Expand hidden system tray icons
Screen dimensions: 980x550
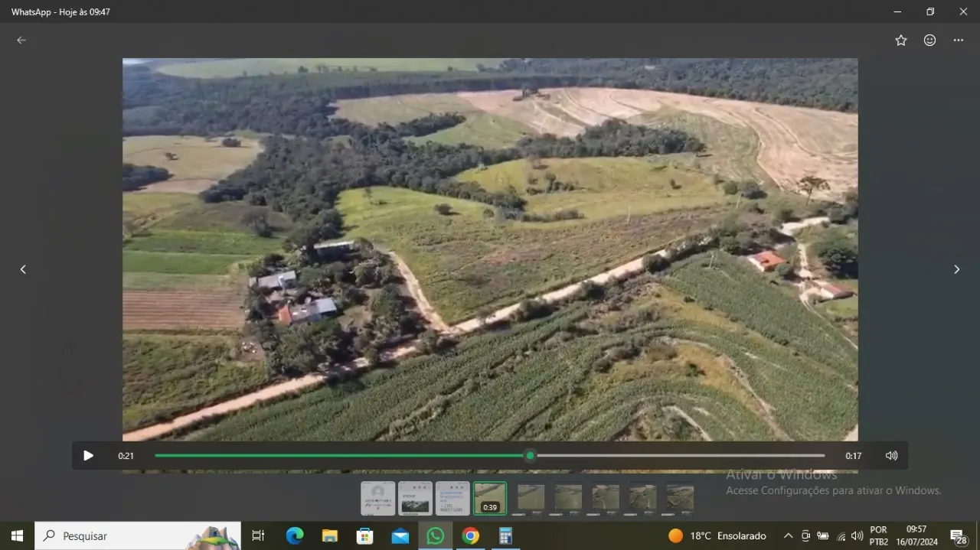[x=788, y=536]
